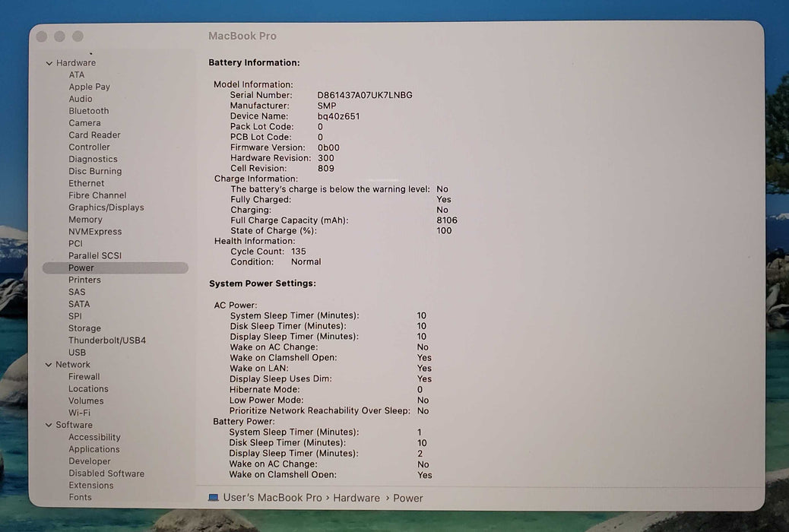Select PCI in the sidebar
The height and width of the screenshot is (532, 789).
(x=75, y=244)
